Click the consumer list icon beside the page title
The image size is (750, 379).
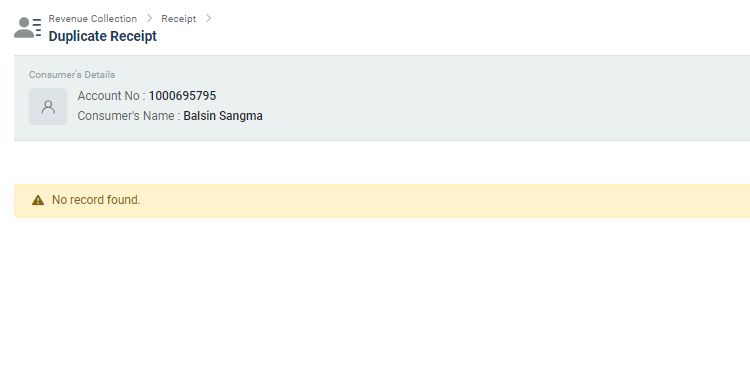click(28, 28)
